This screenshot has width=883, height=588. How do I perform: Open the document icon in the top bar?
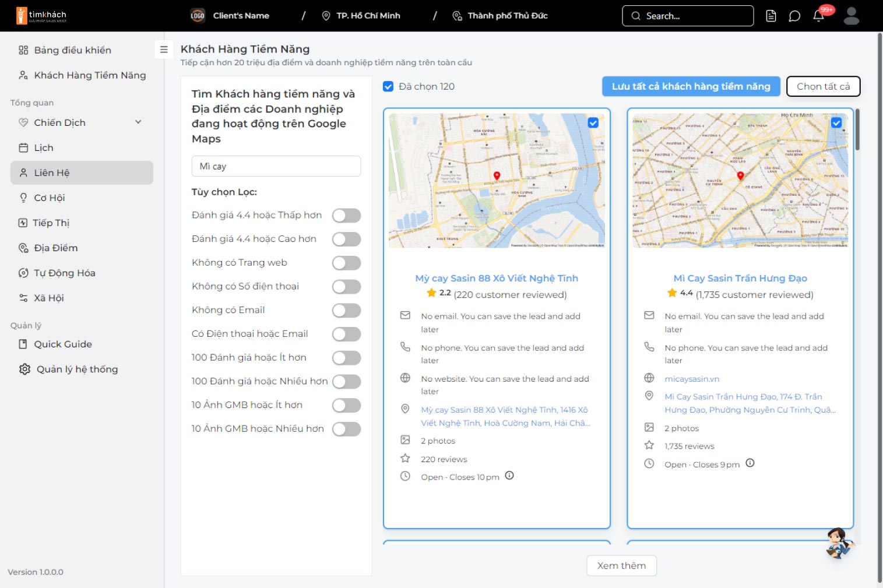tap(771, 16)
